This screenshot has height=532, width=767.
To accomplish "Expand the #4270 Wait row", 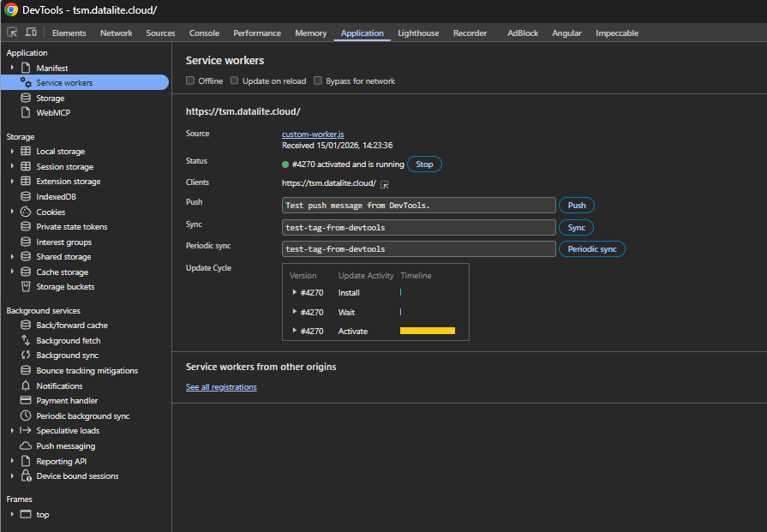I will (x=295, y=312).
